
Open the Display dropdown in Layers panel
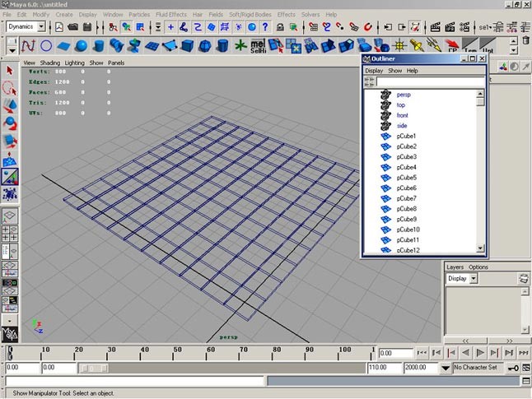pos(474,279)
